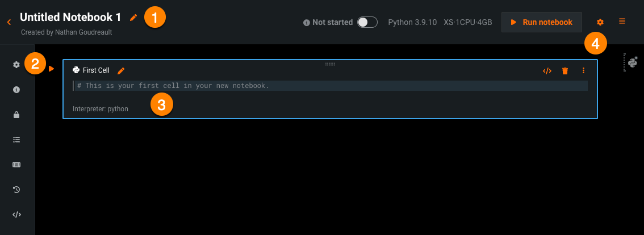The image size is (644, 235).
Task: Delete First Cell with the trash icon
Action: tap(565, 71)
